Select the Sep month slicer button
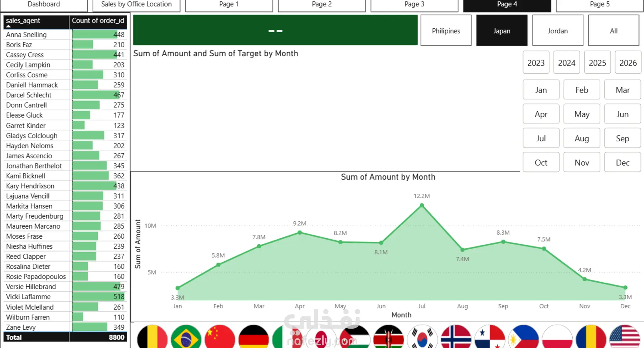The height and width of the screenshot is (348, 644). click(x=622, y=138)
